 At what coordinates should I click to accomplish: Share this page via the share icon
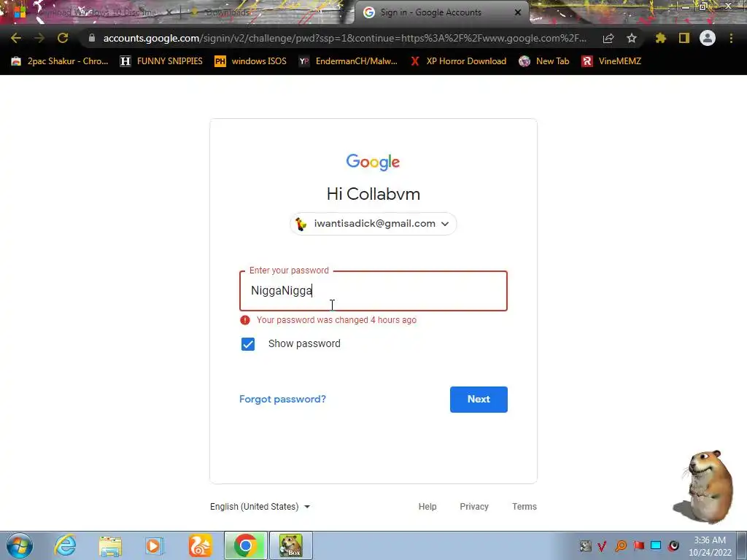click(608, 38)
